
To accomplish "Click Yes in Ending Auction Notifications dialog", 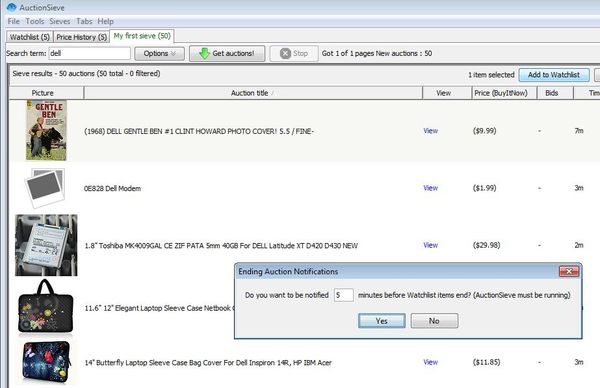I will [382, 321].
